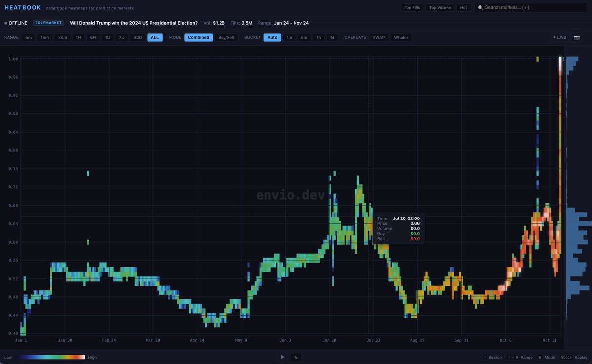This screenshot has width=592, height=364.
Task: Open Top Fills list
Action: point(412,8)
